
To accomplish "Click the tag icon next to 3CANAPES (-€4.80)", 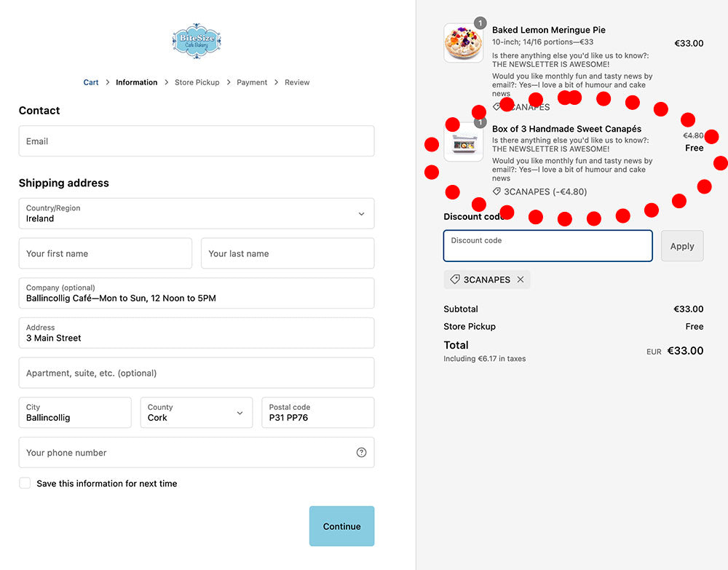I will coord(496,191).
